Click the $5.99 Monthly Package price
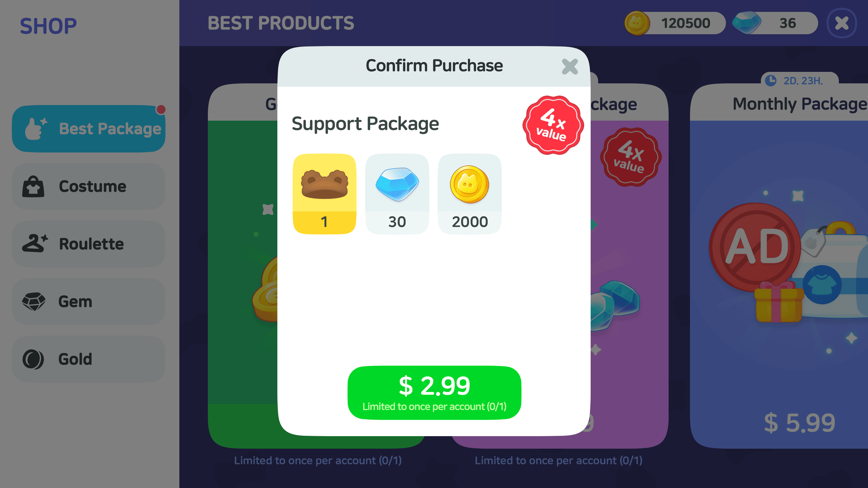 point(800,423)
